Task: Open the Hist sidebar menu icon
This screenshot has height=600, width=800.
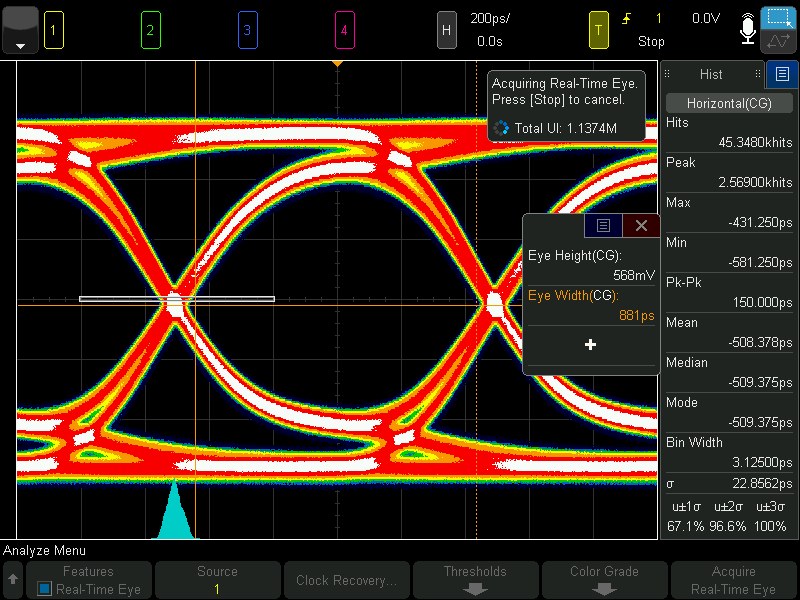Action: (x=782, y=74)
